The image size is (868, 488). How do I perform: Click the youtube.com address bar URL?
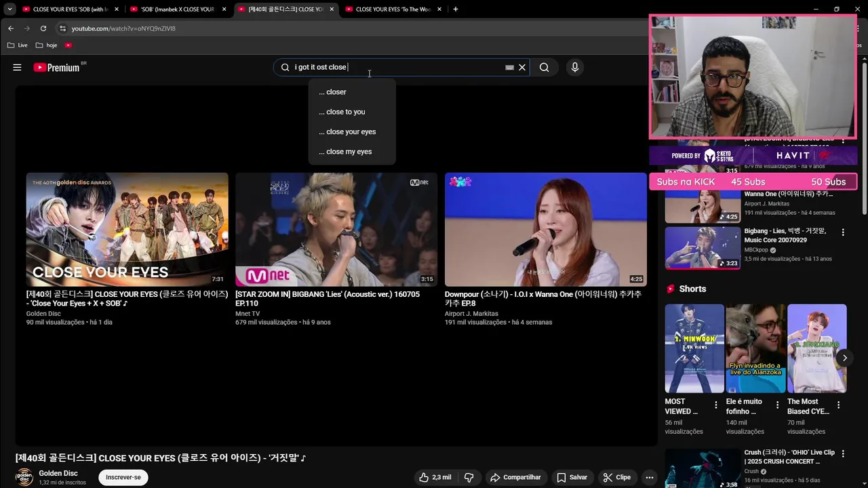123,28
